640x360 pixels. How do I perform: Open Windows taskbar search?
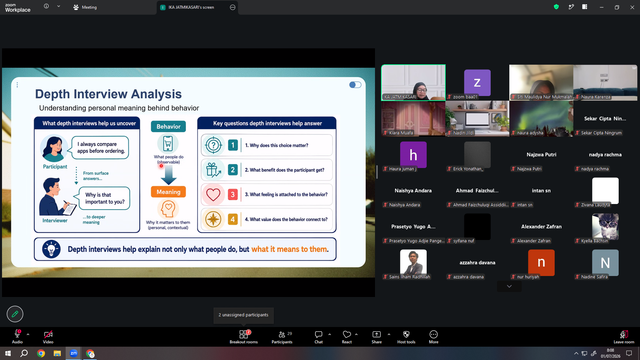coord(24,353)
